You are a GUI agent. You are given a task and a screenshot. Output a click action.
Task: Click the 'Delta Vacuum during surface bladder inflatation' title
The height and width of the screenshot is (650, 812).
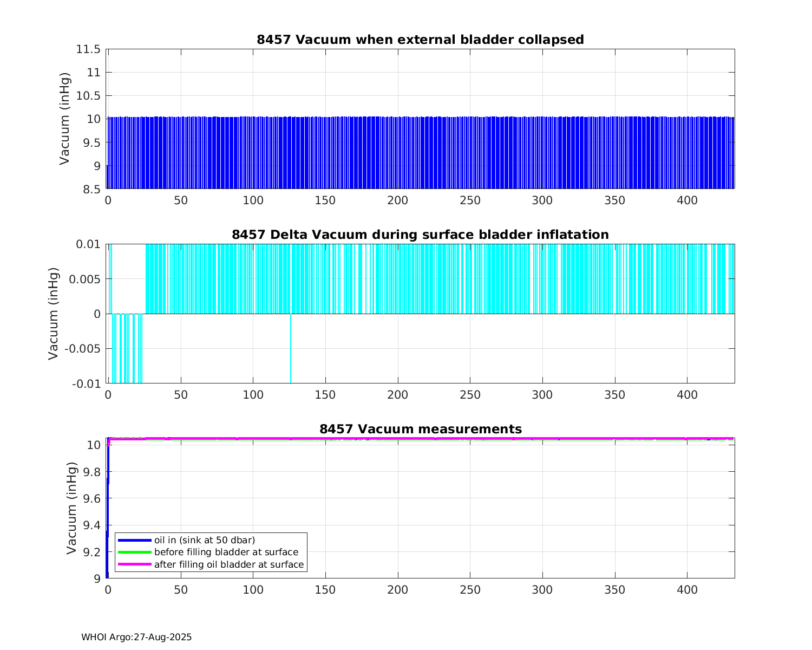coord(420,235)
